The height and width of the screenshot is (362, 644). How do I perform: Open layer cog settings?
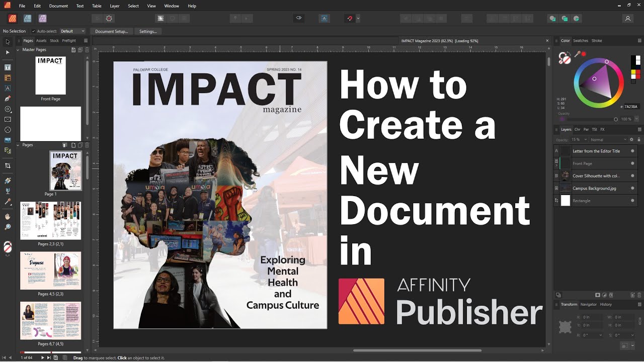point(632,139)
